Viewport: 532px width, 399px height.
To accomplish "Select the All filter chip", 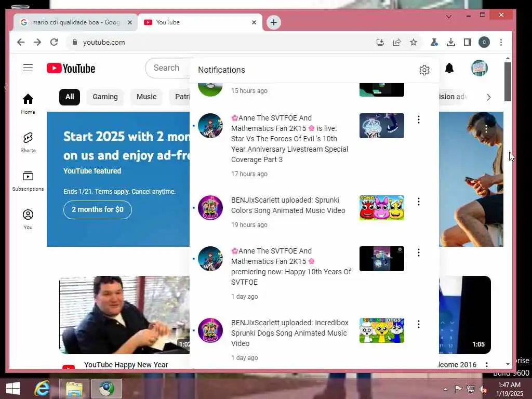I will [70, 97].
